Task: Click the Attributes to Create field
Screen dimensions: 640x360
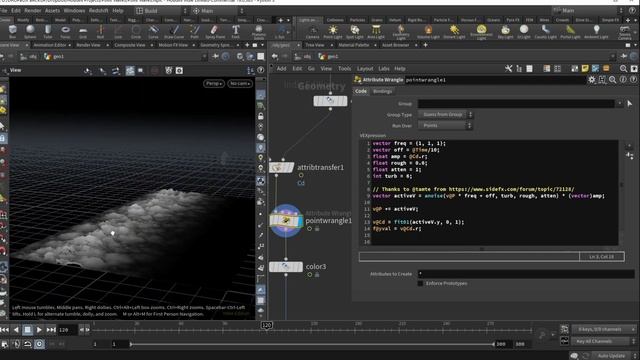Action: click(526, 274)
